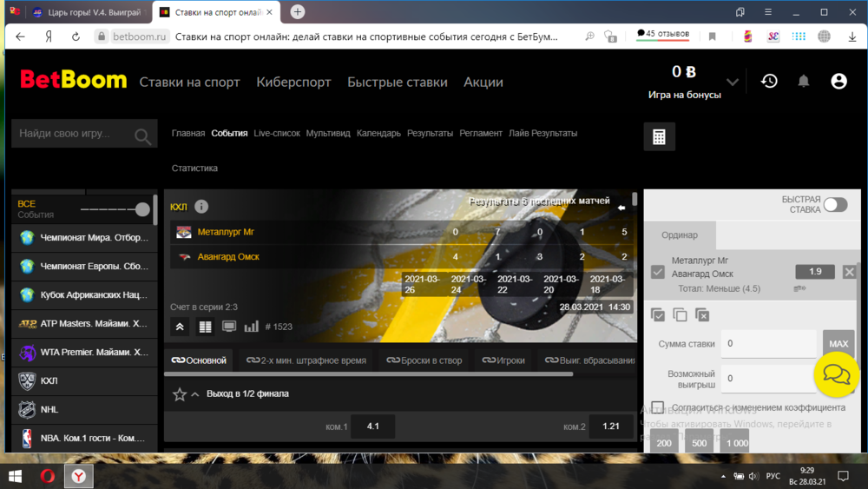Viewport: 868px width, 489px height.
Task: Open Windows notification center
Action: point(843,476)
